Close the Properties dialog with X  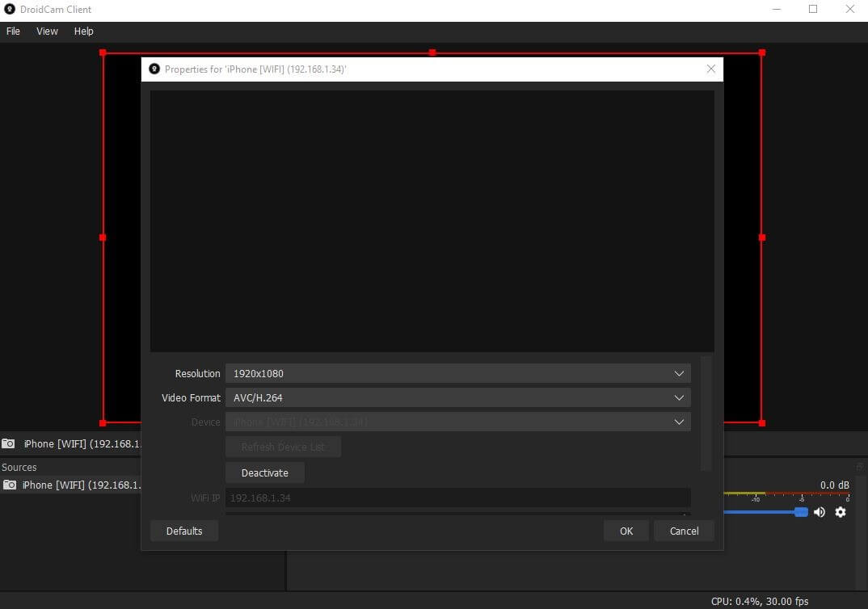(x=711, y=69)
